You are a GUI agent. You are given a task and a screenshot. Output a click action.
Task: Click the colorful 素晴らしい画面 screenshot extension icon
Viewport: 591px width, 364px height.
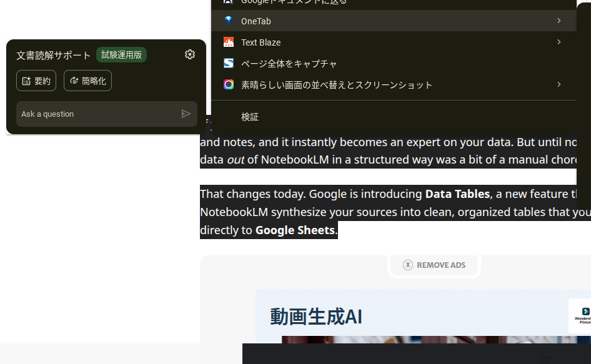229,84
